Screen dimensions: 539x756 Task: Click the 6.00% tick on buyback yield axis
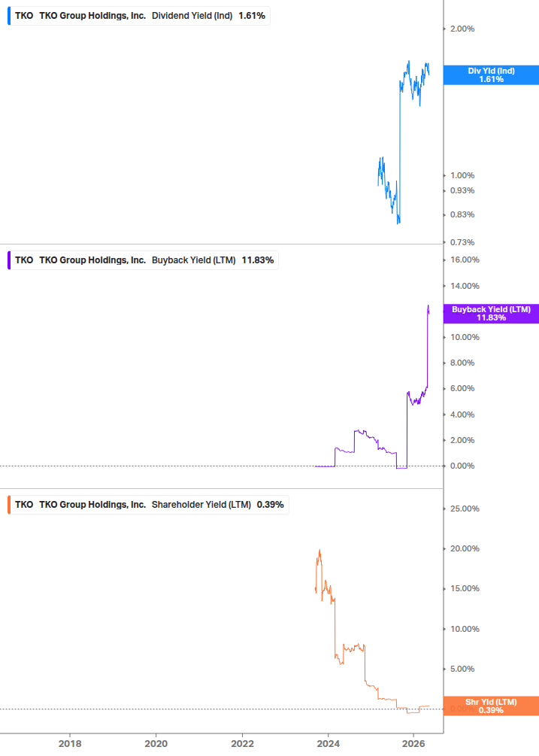[x=462, y=389]
